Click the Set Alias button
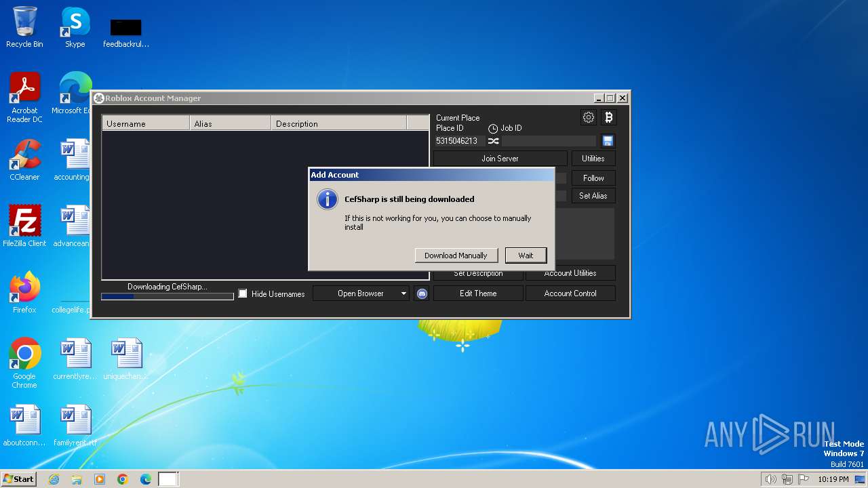 pyautogui.click(x=593, y=195)
